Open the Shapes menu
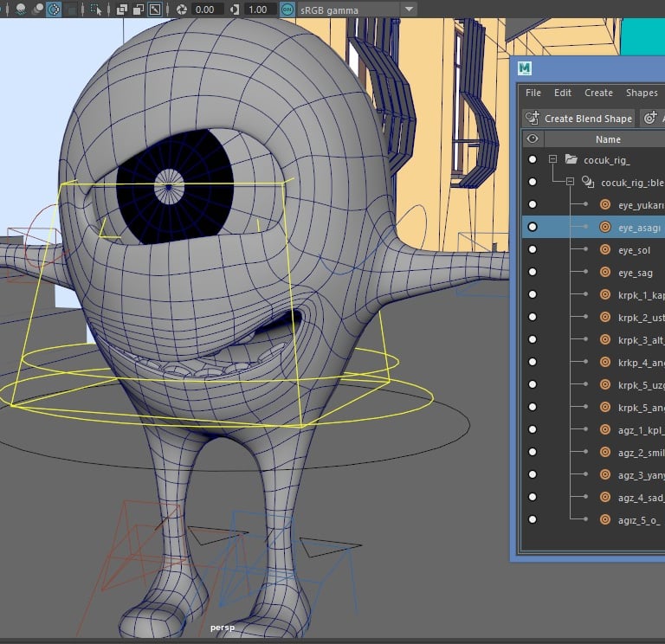The image size is (665, 644). coord(642,93)
